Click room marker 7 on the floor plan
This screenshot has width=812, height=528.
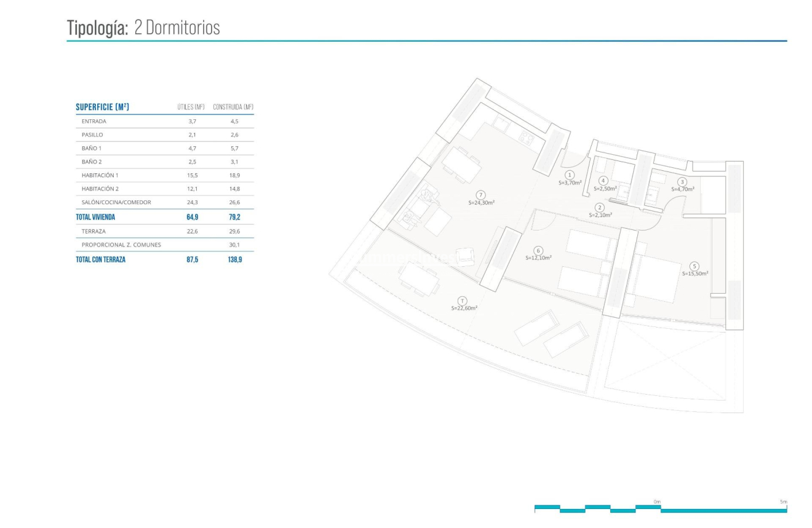481,195
